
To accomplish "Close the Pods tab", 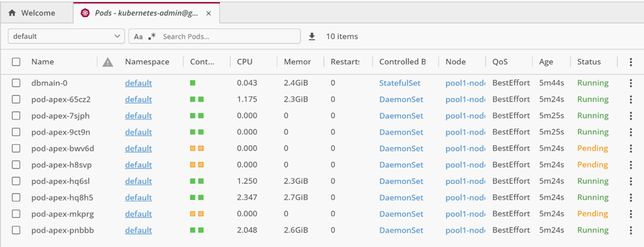I will (x=209, y=13).
